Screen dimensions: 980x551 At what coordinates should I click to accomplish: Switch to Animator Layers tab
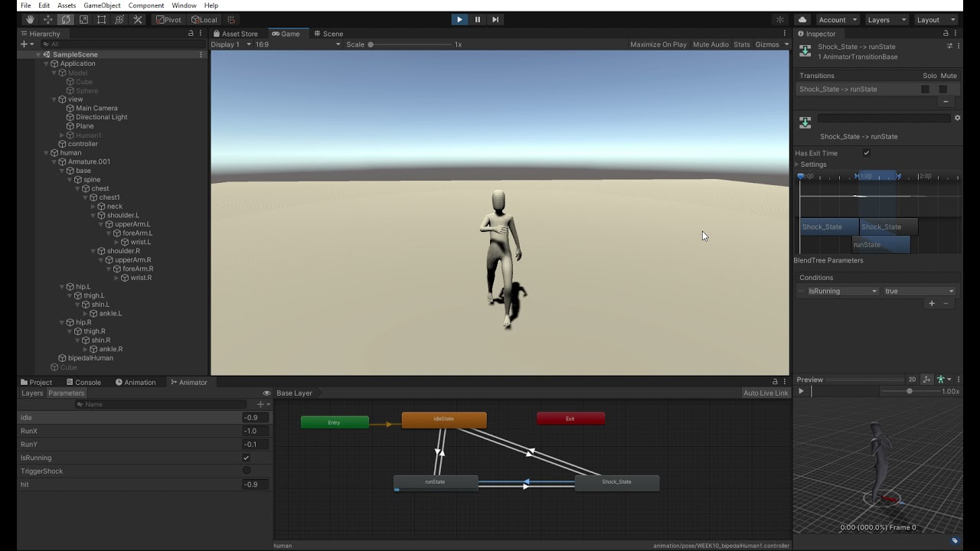pos(32,393)
